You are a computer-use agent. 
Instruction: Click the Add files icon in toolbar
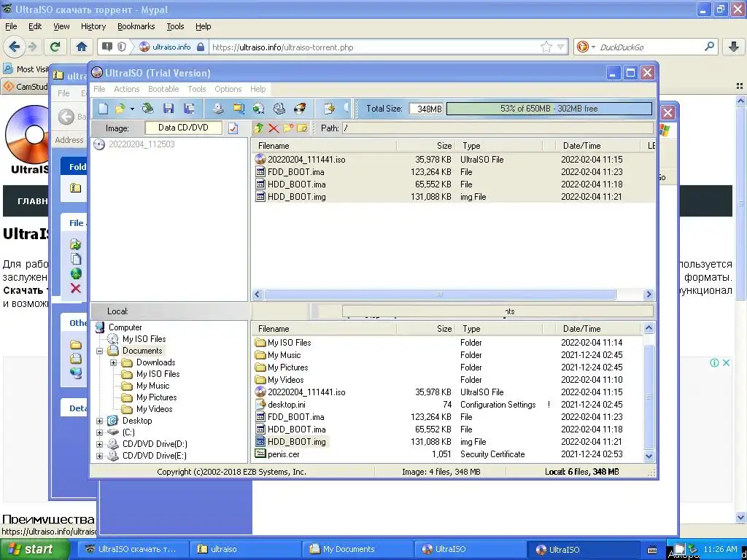[x=329, y=109]
